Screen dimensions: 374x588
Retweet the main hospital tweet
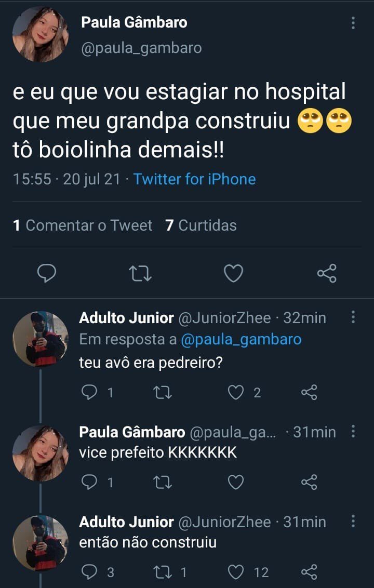click(x=140, y=273)
